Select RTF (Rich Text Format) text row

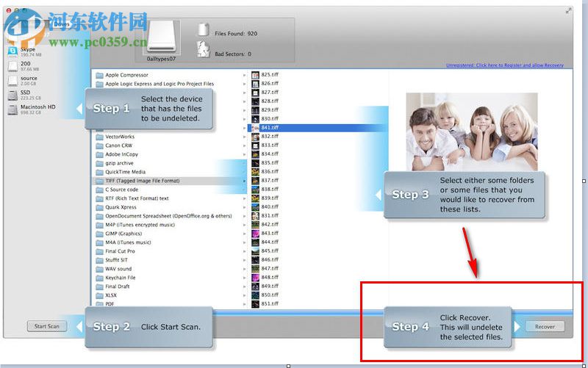click(170, 198)
